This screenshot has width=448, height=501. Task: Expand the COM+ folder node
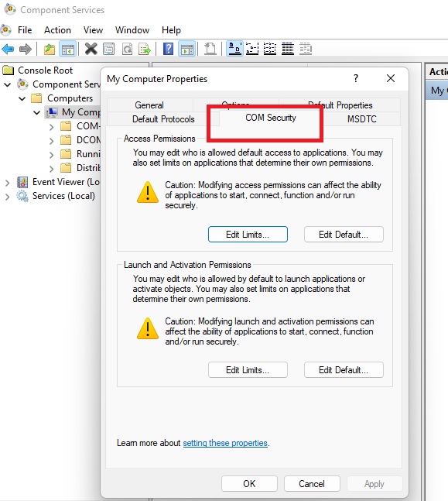51,127
